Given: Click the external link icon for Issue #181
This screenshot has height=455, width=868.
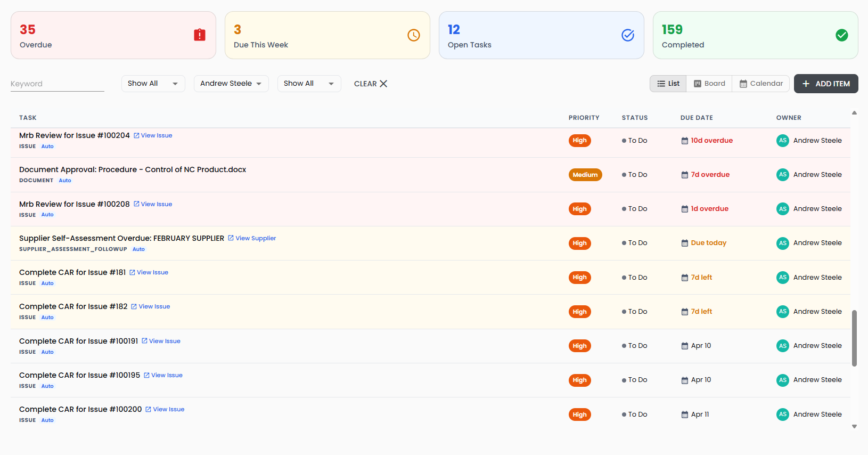Looking at the screenshot, I should coord(133,272).
